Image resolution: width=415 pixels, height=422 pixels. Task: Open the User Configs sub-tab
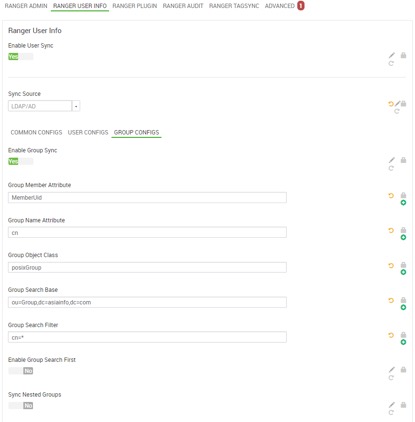click(88, 132)
